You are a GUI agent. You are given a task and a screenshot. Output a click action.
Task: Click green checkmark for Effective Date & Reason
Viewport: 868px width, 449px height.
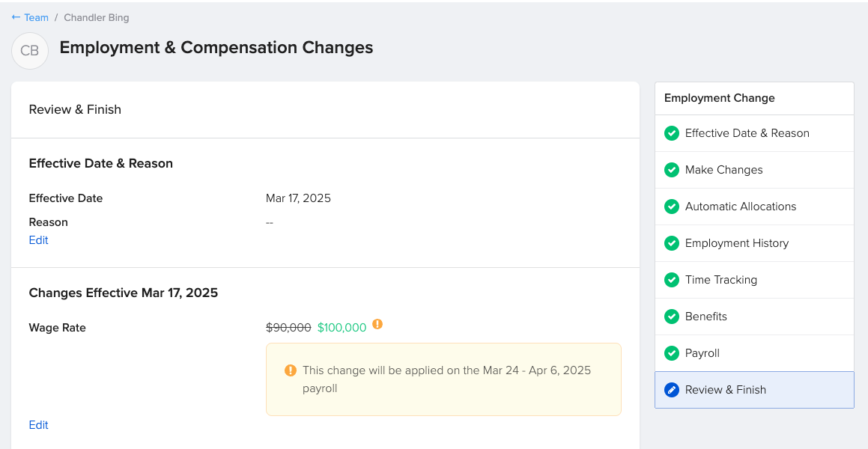[672, 133]
